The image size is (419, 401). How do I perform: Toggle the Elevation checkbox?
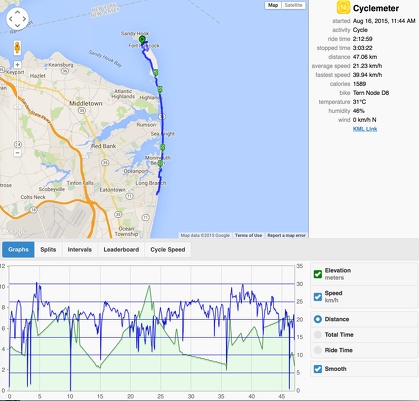click(x=318, y=274)
